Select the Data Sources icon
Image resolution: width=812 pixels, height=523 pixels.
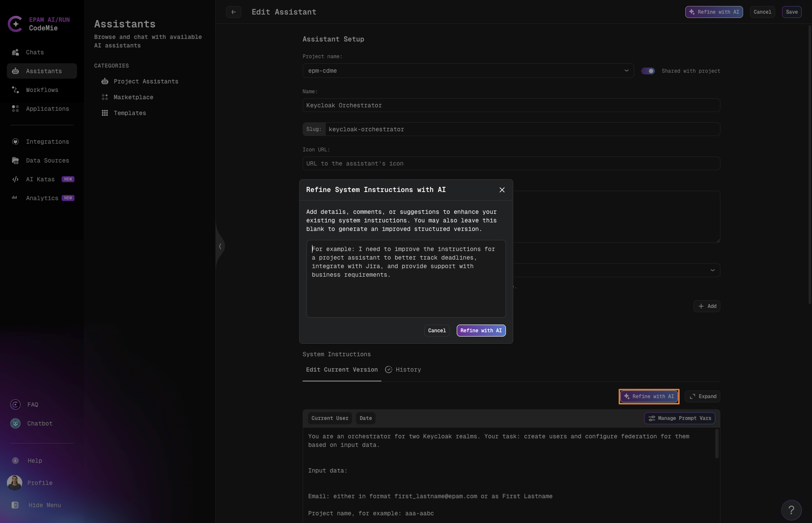click(15, 160)
